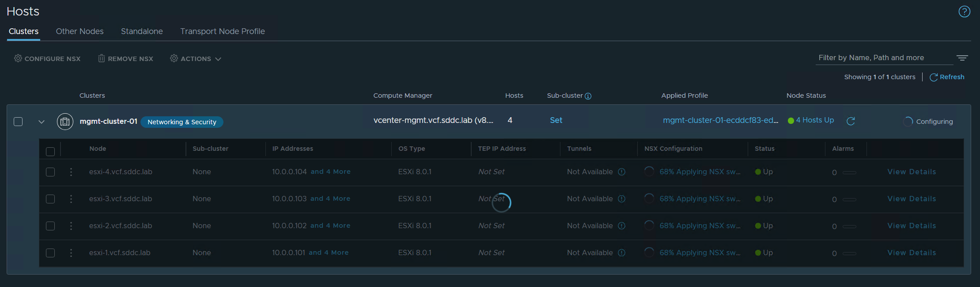Click the filter lines icon beside search
Image resolution: width=980 pixels, height=287 pixels.
tap(962, 58)
